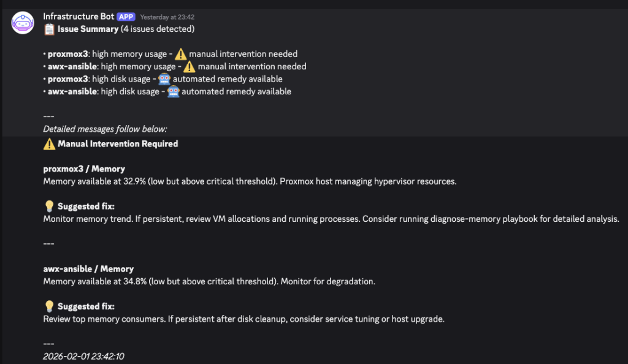Click the proxmox3 / Memory section heading
This screenshot has width=628, height=364.
pos(83,169)
